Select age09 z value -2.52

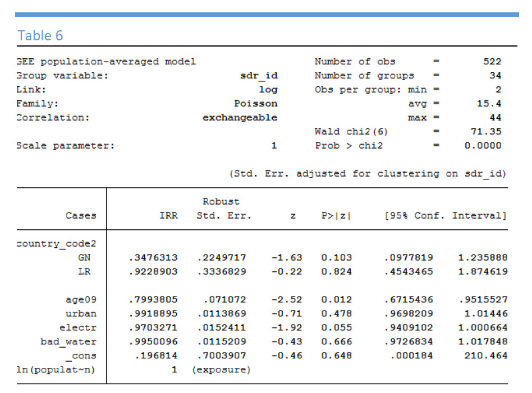point(287,300)
